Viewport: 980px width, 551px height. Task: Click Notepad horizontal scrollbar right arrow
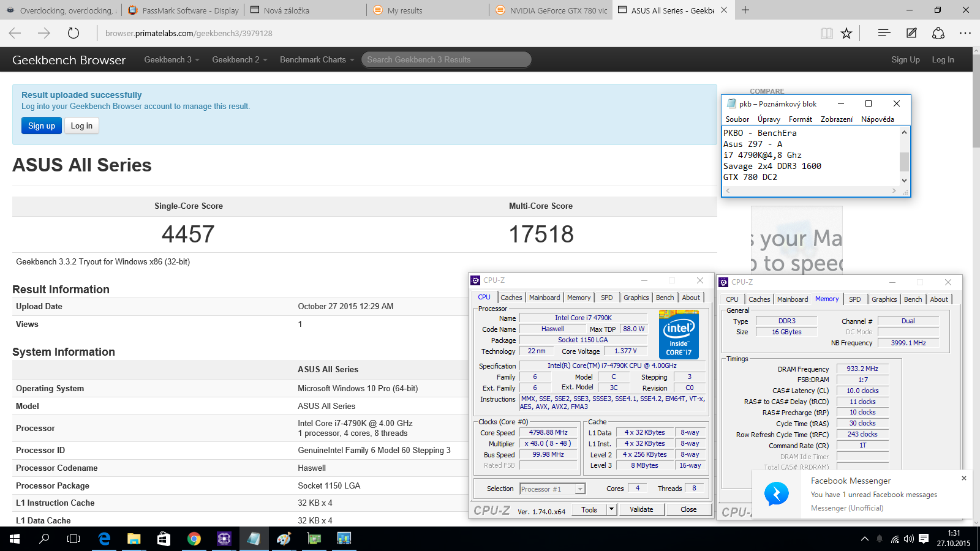894,191
